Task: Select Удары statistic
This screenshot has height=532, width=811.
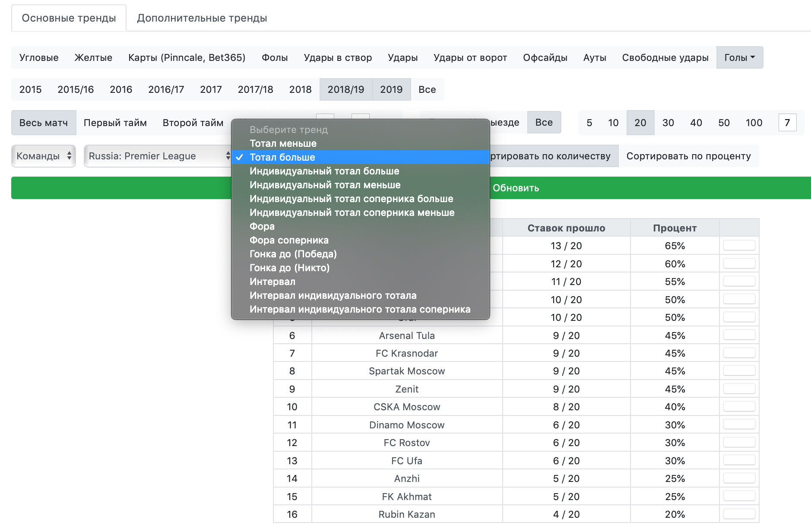Action: (x=402, y=57)
